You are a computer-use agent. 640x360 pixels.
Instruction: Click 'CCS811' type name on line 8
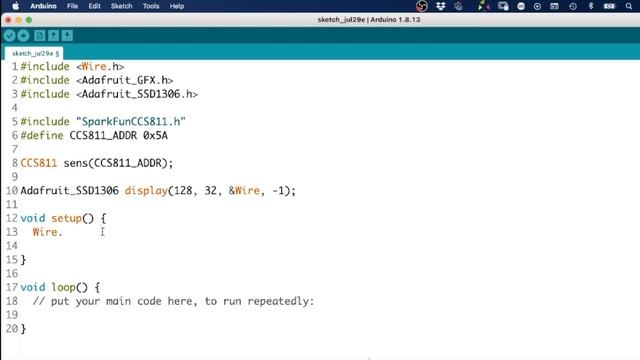pos(39,163)
